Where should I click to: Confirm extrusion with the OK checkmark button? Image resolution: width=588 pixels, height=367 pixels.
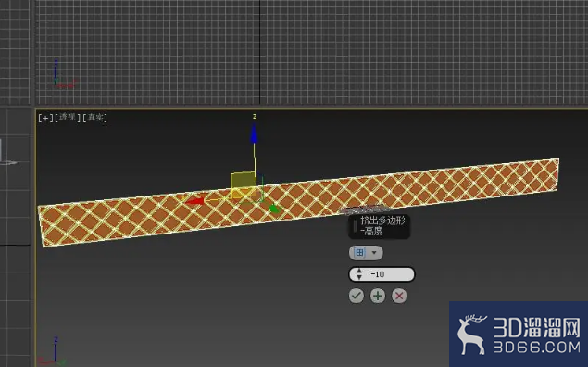(x=357, y=296)
